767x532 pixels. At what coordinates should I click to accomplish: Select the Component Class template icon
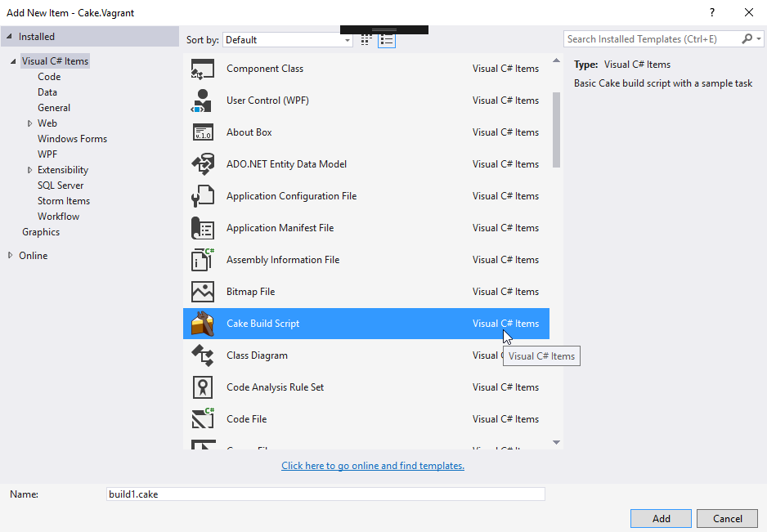tap(203, 69)
